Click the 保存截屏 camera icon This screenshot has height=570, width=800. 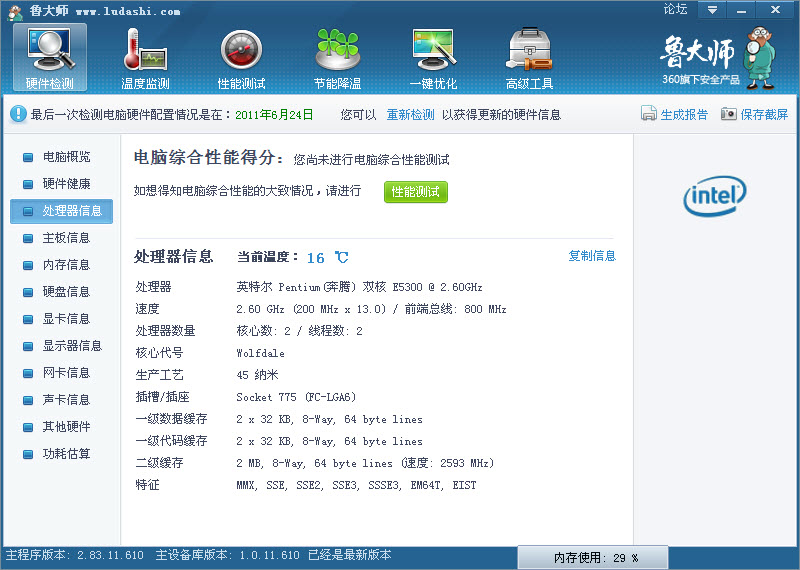728,114
